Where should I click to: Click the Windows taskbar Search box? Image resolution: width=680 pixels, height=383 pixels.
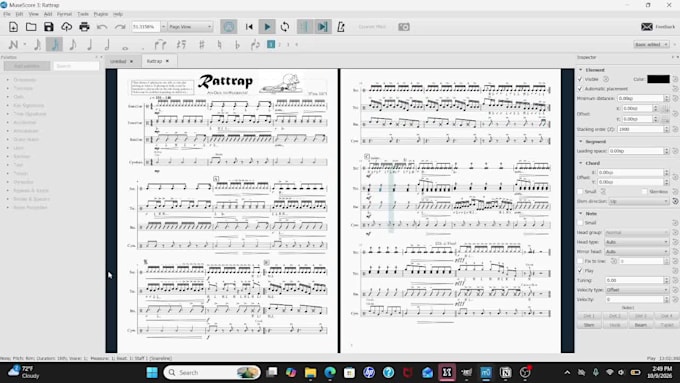[212, 373]
